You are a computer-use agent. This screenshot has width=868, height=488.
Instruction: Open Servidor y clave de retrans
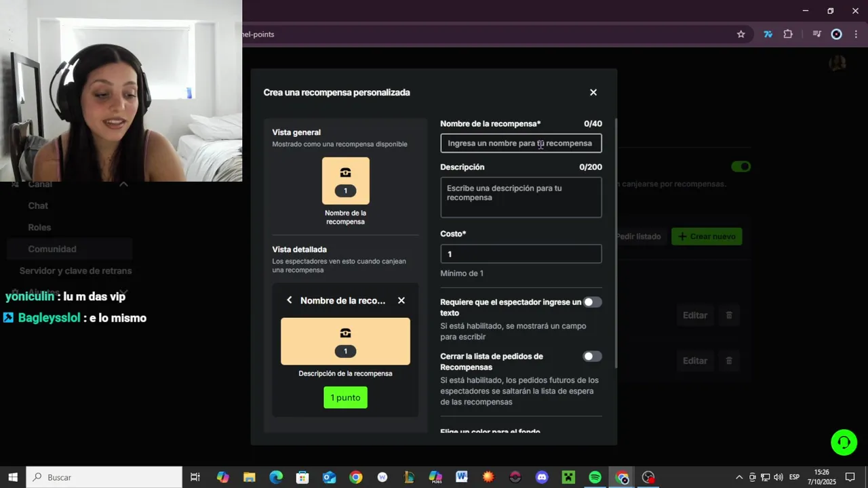click(75, 270)
